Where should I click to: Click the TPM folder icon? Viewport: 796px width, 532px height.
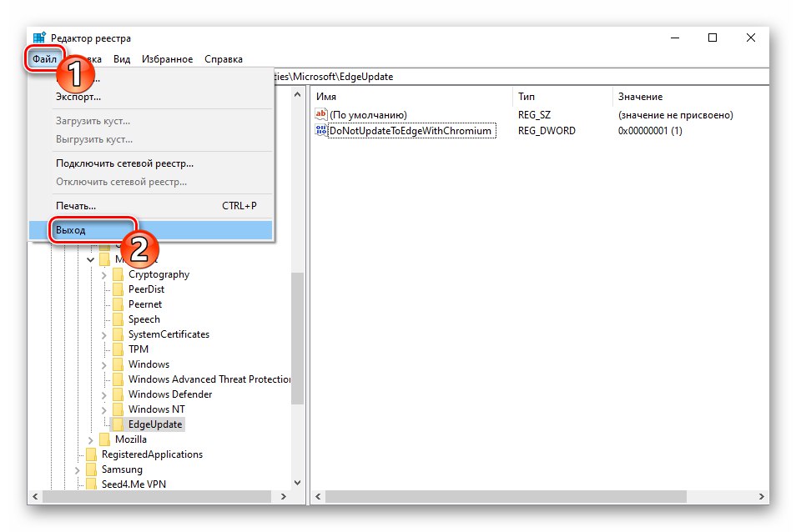[x=118, y=349]
